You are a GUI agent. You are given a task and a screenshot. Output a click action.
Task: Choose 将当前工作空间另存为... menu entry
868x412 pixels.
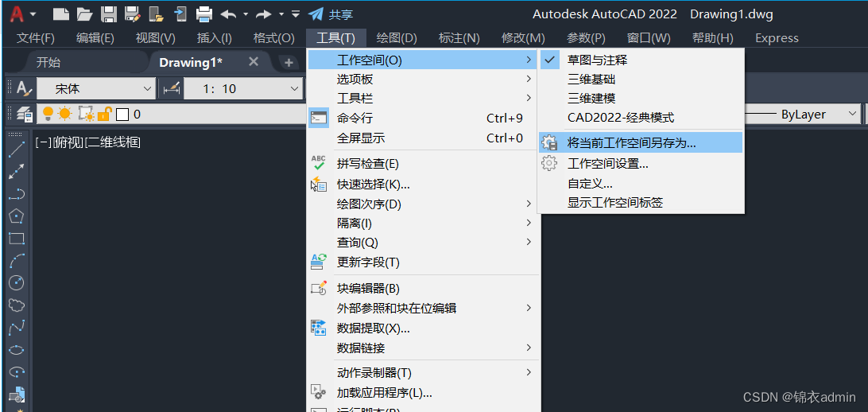click(x=639, y=143)
